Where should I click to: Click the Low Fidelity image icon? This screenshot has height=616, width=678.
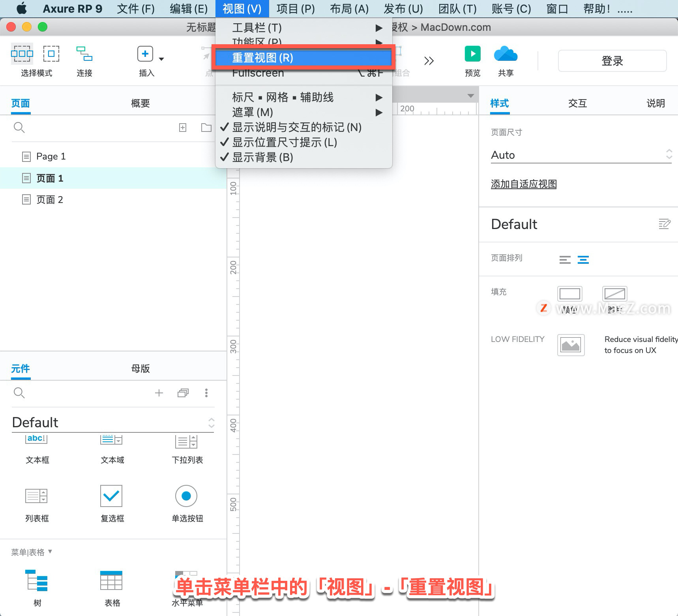pyautogui.click(x=571, y=345)
